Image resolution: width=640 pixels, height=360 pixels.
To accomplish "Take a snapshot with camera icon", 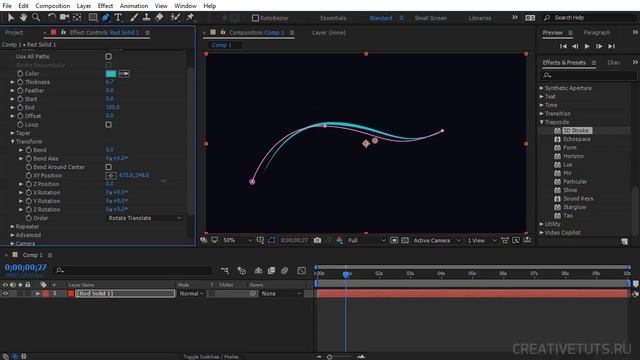I will coord(317,240).
